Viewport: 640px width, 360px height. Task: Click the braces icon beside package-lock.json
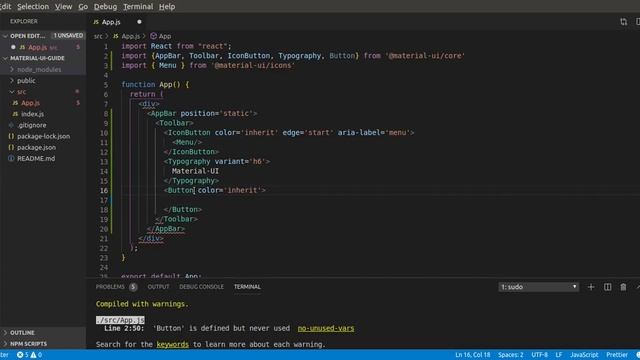coord(11,136)
